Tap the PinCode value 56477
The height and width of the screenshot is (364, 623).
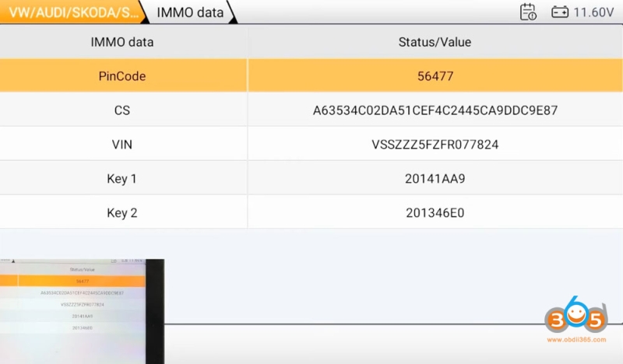435,76
